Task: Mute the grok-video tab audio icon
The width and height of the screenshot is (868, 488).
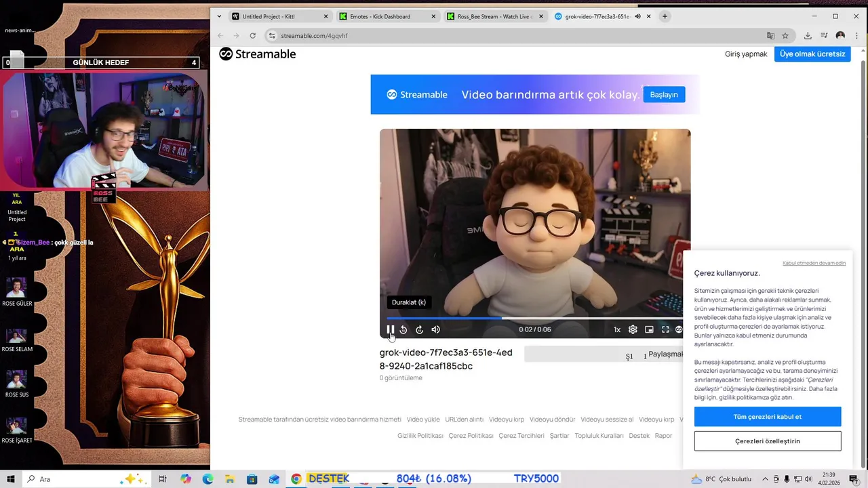Action: pyautogui.click(x=637, y=16)
